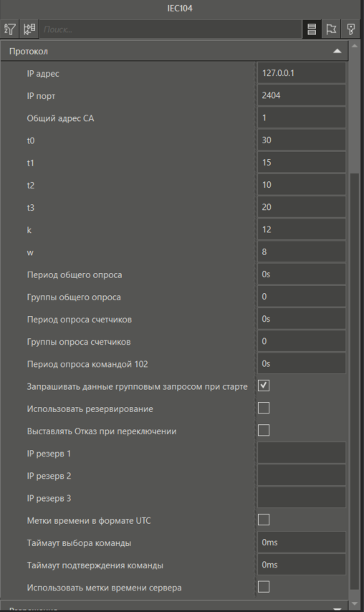Uncheck 'Запрашивать данные групповым запросом при старте'
This screenshot has width=364, height=612.
(264, 386)
